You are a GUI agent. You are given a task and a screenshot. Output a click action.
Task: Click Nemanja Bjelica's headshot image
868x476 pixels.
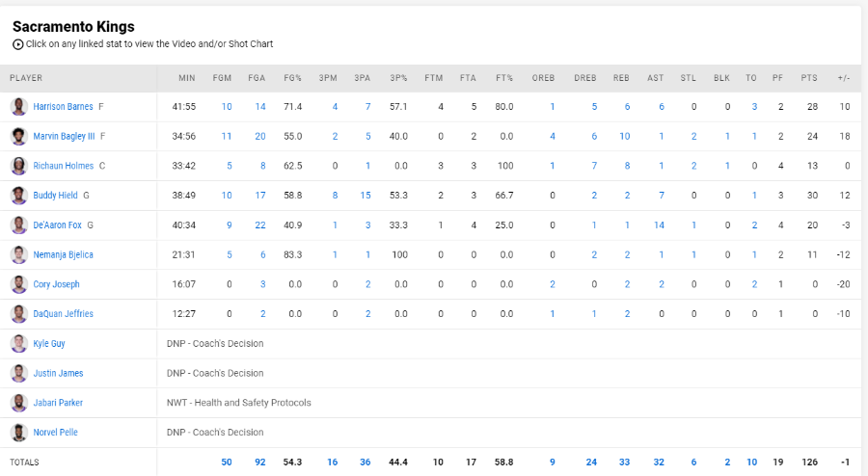[19, 254]
